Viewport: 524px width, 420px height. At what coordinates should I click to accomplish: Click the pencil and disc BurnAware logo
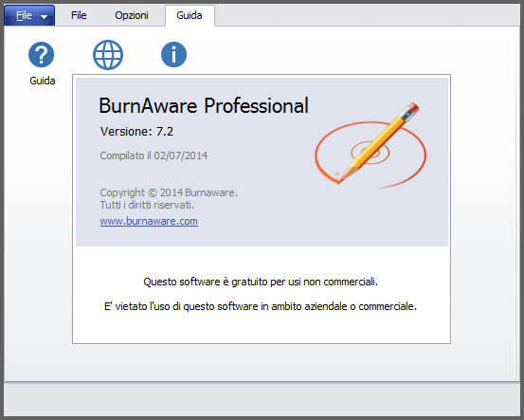point(370,145)
